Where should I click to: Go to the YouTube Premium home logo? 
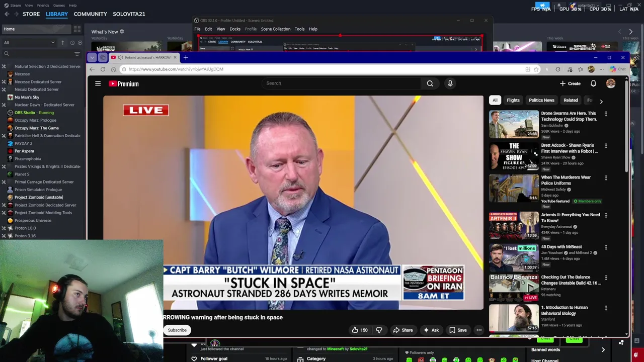(x=124, y=84)
